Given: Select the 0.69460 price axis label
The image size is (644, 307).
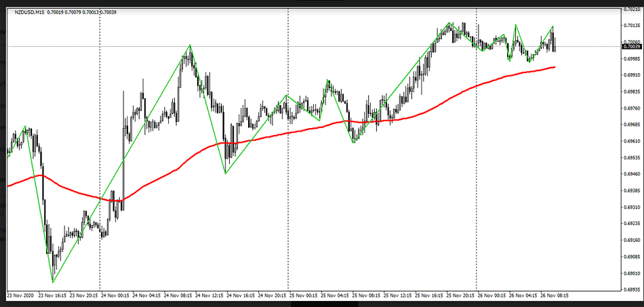Looking at the screenshot, I should 630,174.
